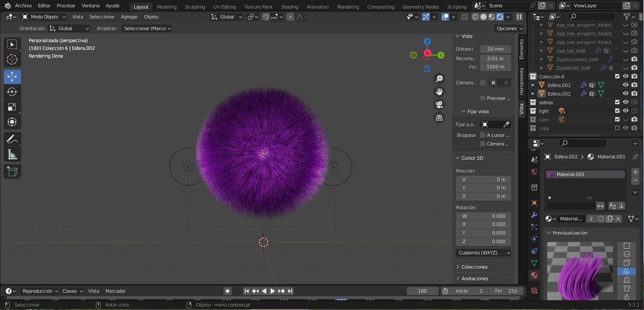Switch to material preview shading

[x=492, y=17]
